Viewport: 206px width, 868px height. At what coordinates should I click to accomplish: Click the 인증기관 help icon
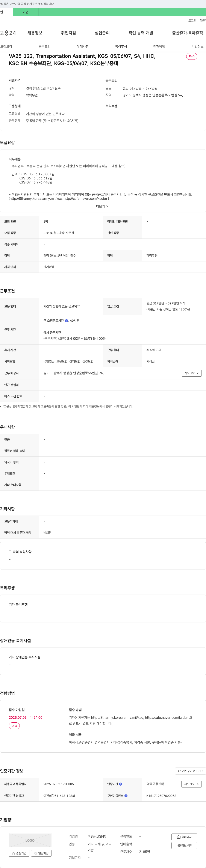121,784
